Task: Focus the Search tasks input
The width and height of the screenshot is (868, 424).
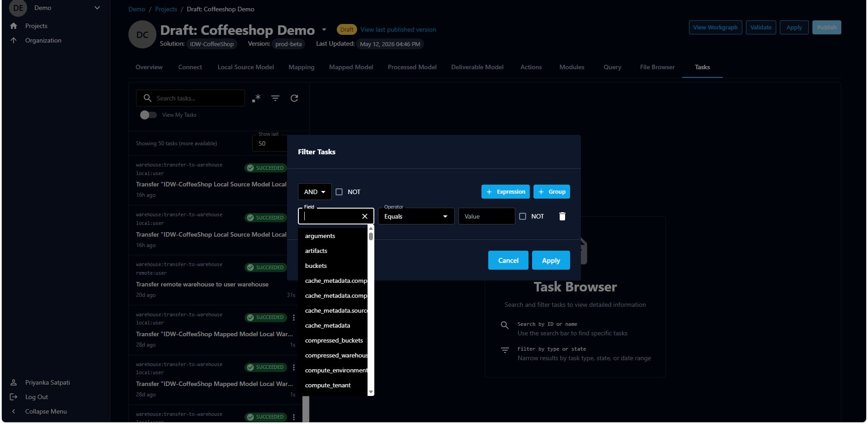Action: point(190,98)
